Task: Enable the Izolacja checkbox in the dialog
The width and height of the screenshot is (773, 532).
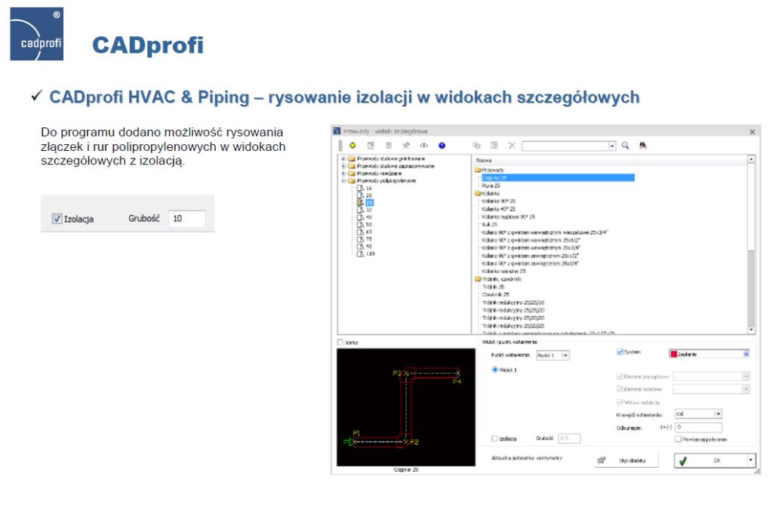Action: pos(494,438)
